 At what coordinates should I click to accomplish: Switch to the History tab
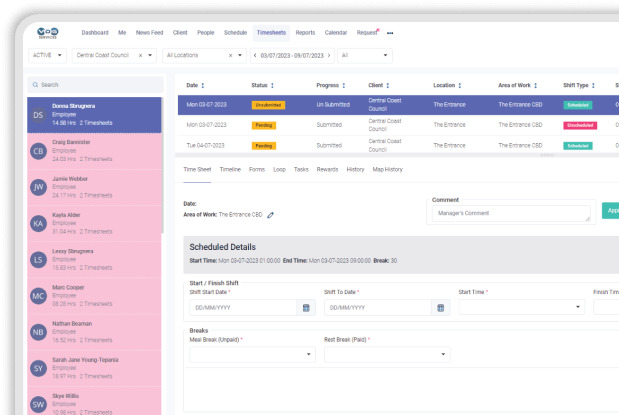tap(355, 169)
